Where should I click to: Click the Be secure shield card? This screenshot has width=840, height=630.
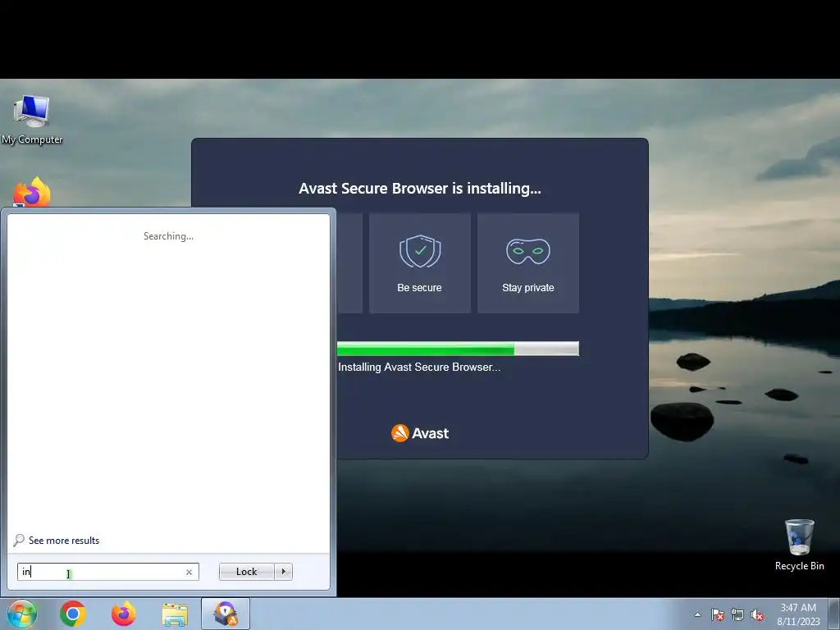[419, 263]
